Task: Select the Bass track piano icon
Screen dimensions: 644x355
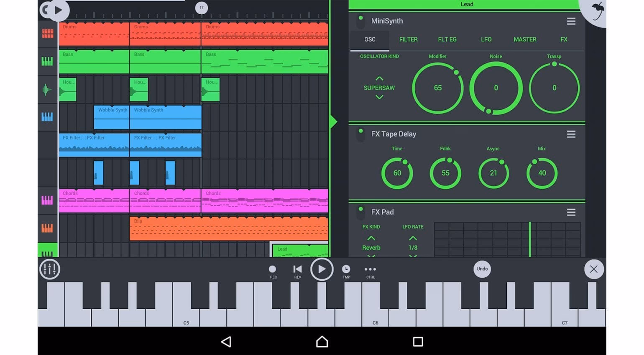Action: [x=47, y=61]
